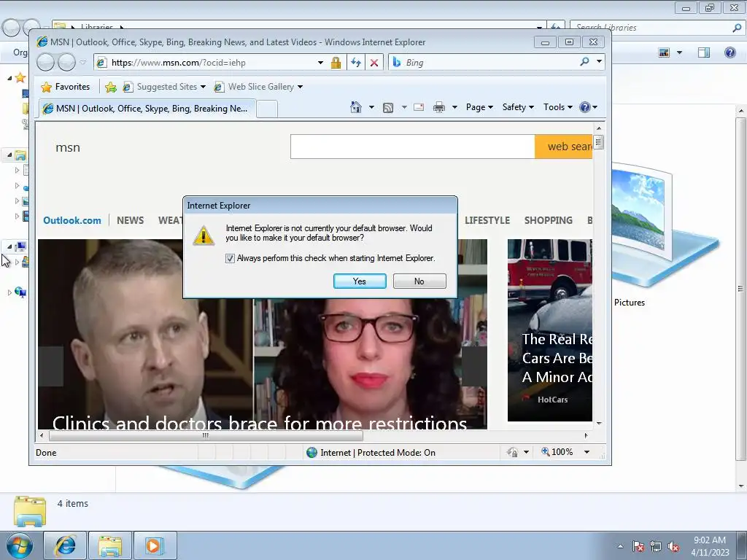This screenshot has width=747, height=560.
Task: Open the Windows Start button
Action: (19, 545)
